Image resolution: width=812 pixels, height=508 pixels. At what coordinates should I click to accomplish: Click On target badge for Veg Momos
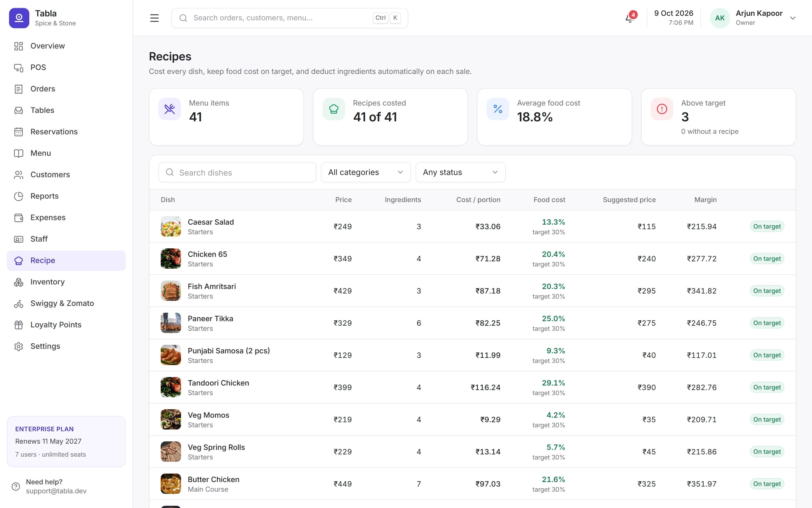pos(767,420)
